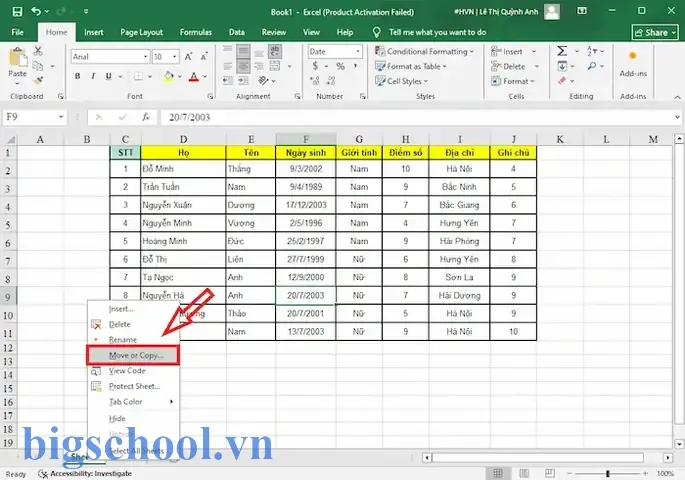Switch to the Page Layout tab
Viewport: 685px width, 480px height.
[x=142, y=32]
